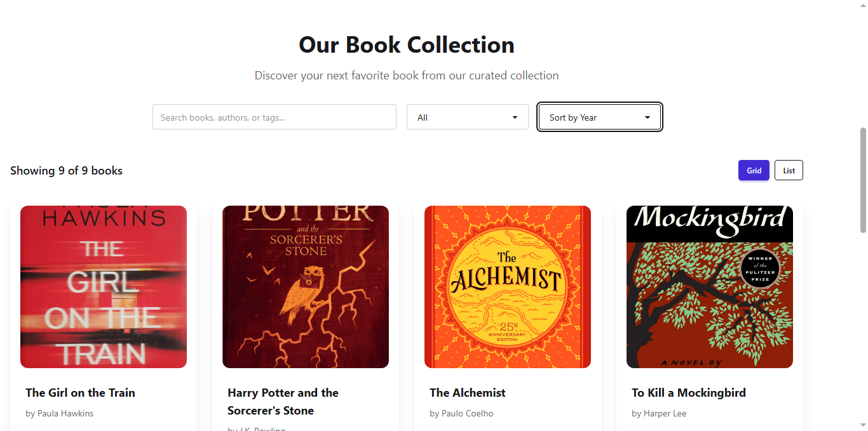
Task: Switch to Grid view
Action: coord(753,170)
